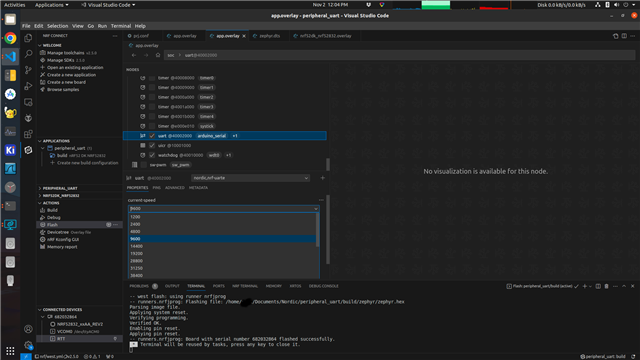
Task: Uncheck the uicr @10001000 node
Action: coord(152,145)
